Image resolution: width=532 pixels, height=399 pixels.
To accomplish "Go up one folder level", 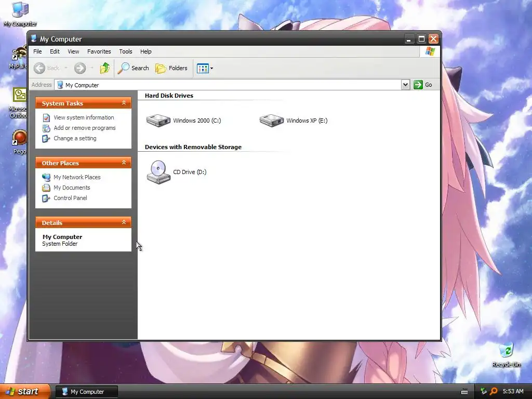I will point(105,68).
